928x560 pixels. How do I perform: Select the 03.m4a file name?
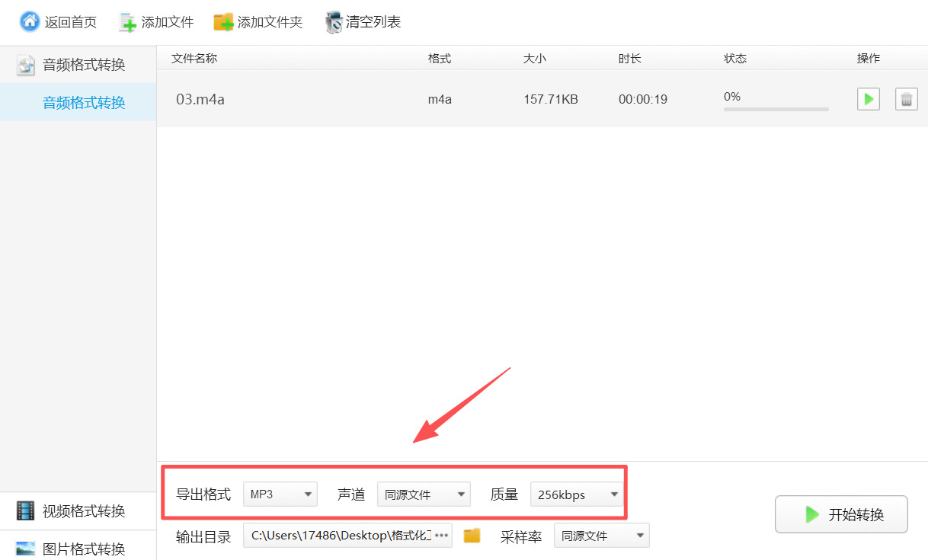[x=200, y=99]
